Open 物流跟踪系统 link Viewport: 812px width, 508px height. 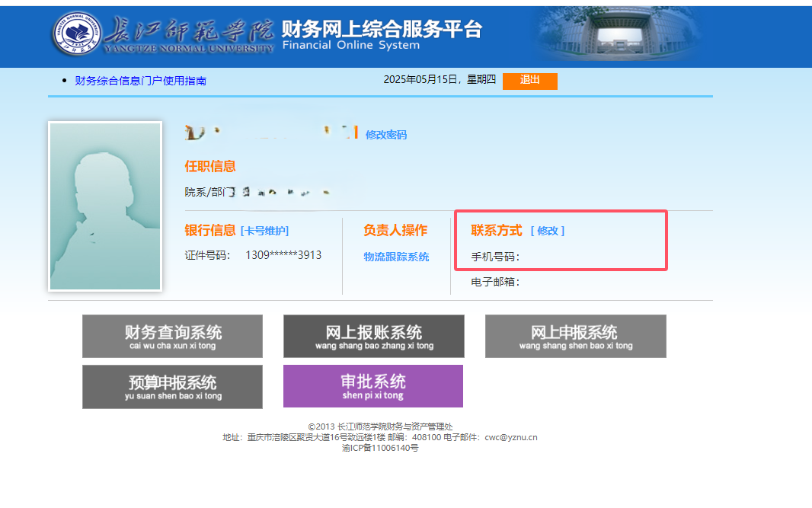coord(396,257)
